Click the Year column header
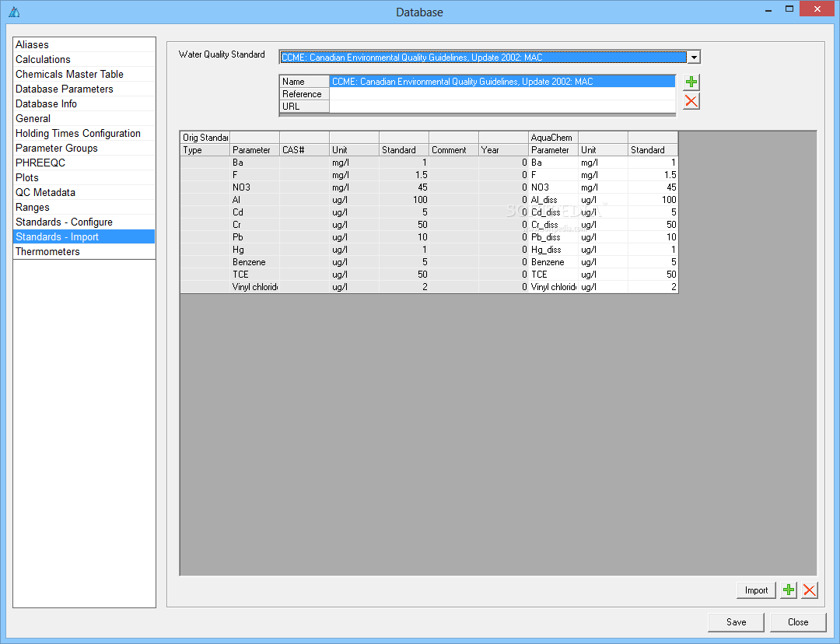The image size is (840, 644). pos(503,150)
